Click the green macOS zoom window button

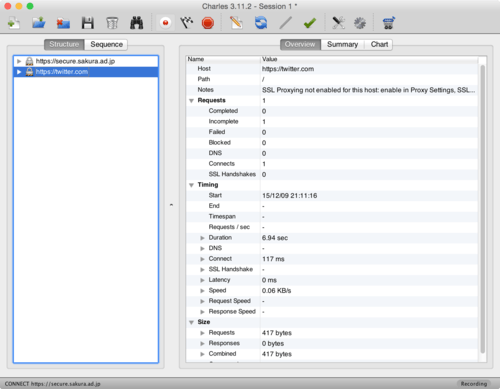click(30, 6)
